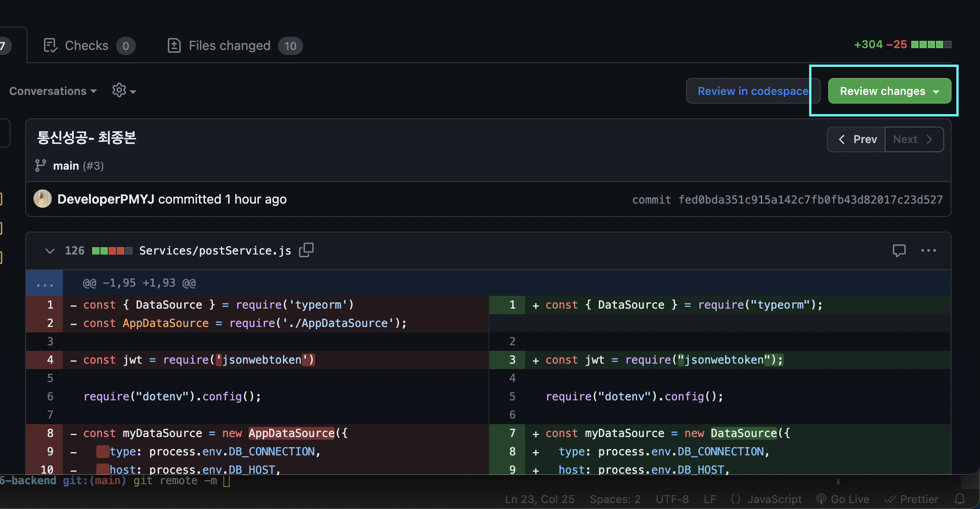Expand hidden lines with the dots hunk button
980x509 pixels.
coord(44,283)
